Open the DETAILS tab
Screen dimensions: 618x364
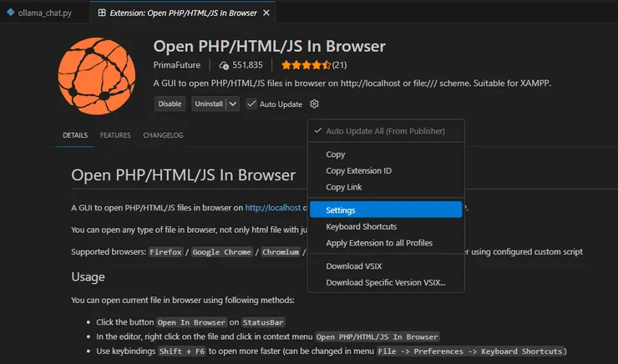tap(75, 135)
